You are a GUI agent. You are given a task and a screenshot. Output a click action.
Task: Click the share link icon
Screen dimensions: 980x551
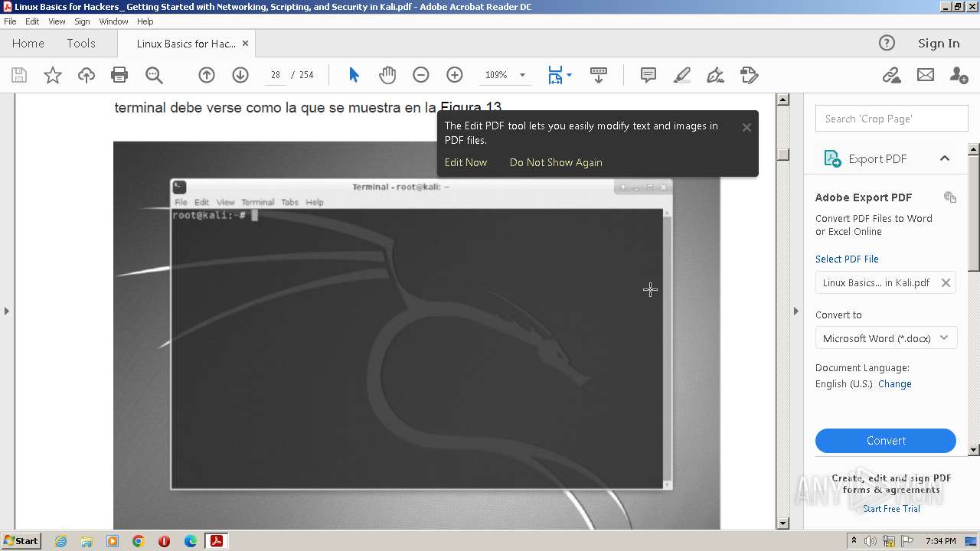891,75
